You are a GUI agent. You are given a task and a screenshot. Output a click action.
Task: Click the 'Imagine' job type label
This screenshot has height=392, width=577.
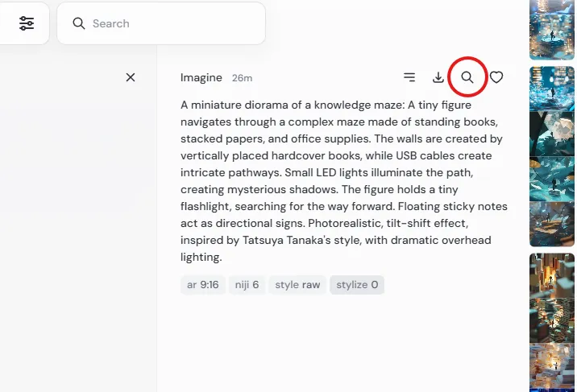201,77
